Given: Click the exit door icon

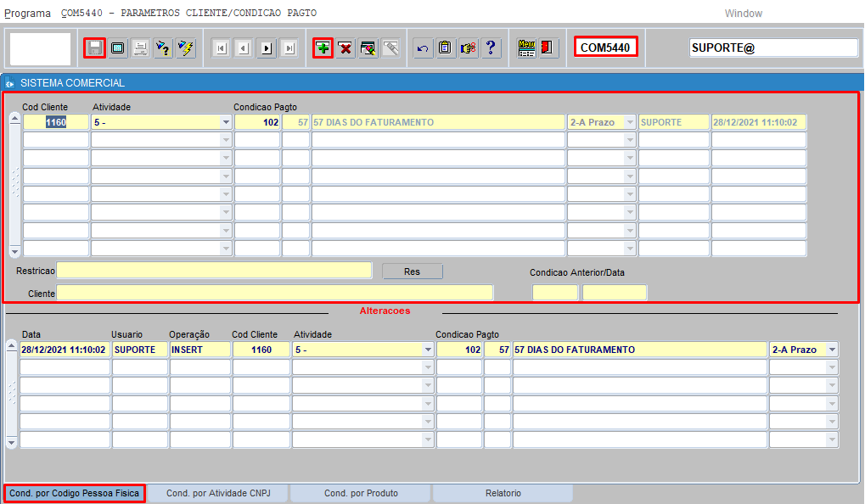Looking at the screenshot, I should click(x=548, y=48).
